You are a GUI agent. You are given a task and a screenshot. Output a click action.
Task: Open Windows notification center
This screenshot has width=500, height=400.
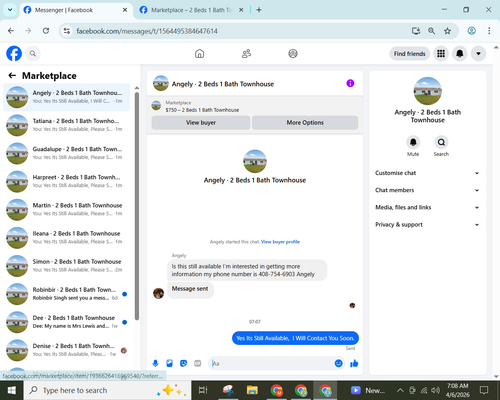[484, 390]
